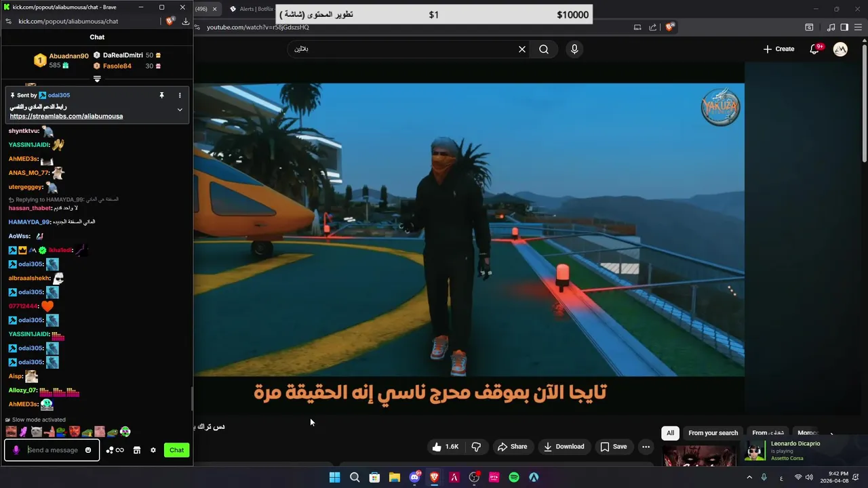The width and height of the screenshot is (868, 488).
Task: Insert the green headphones alien emote
Action: (125, 432)
